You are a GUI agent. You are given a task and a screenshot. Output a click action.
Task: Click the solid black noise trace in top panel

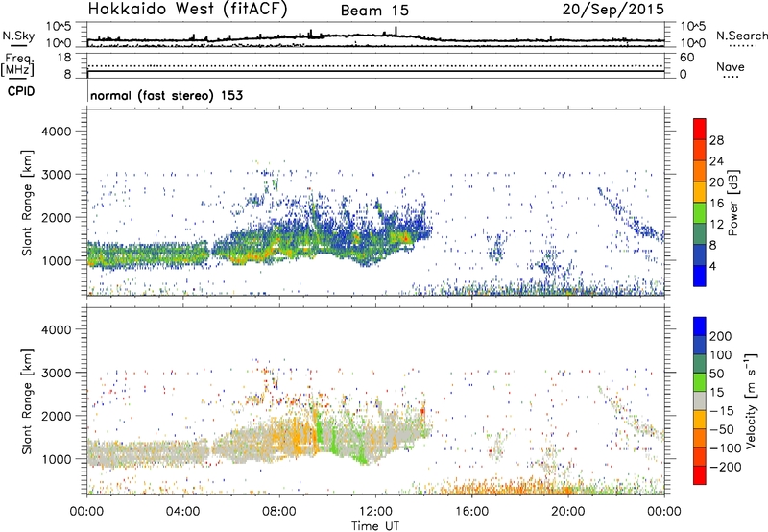[375, 37]
